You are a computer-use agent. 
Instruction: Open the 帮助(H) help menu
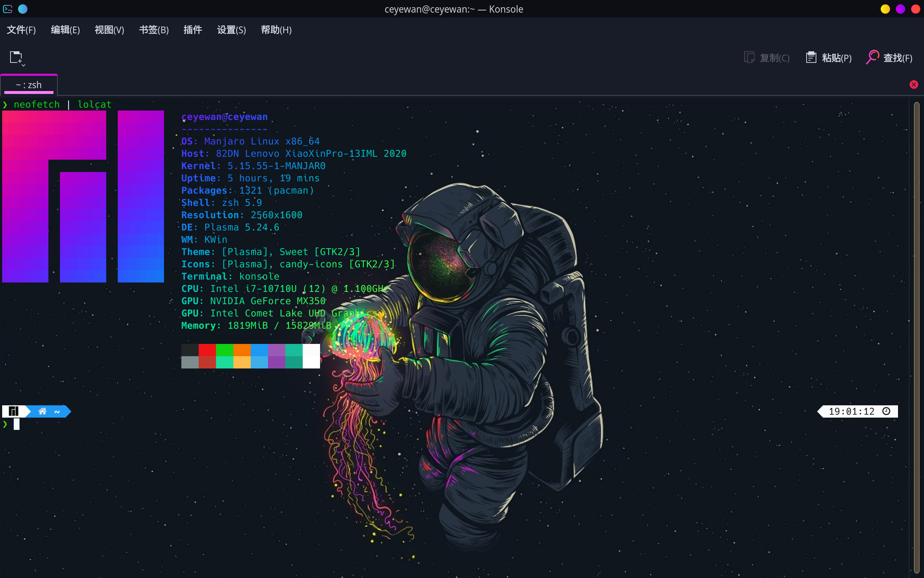(x=276, y=30)
